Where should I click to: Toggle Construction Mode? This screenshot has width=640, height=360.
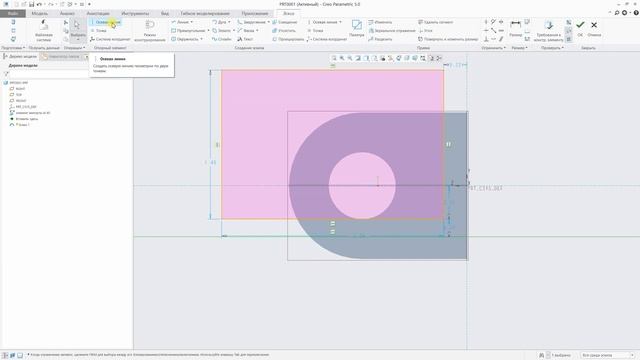pyautogui.click(x=150, y=30)
